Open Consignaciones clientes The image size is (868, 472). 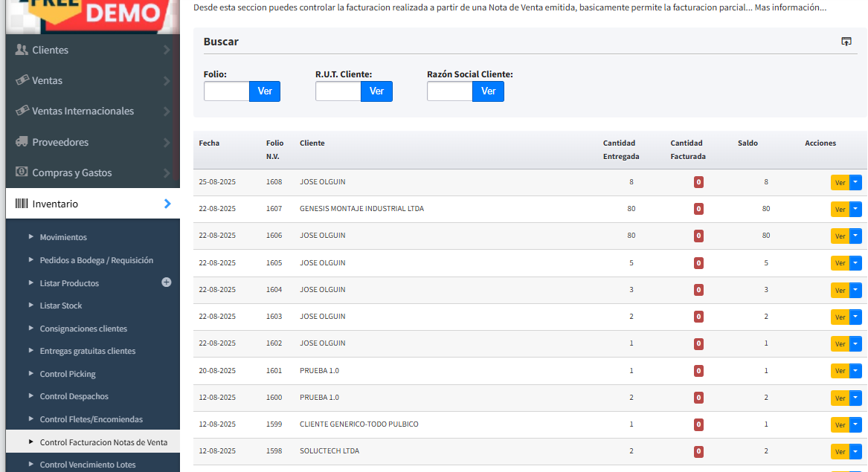(x=83, y=329)
